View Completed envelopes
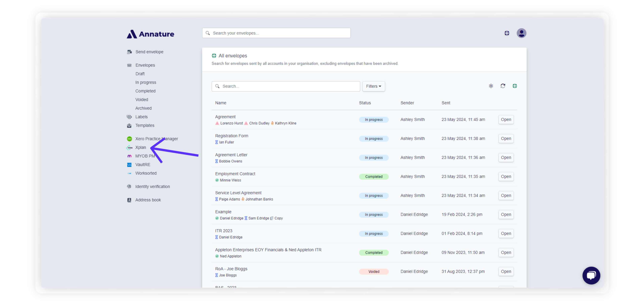 tap(145, 91)
